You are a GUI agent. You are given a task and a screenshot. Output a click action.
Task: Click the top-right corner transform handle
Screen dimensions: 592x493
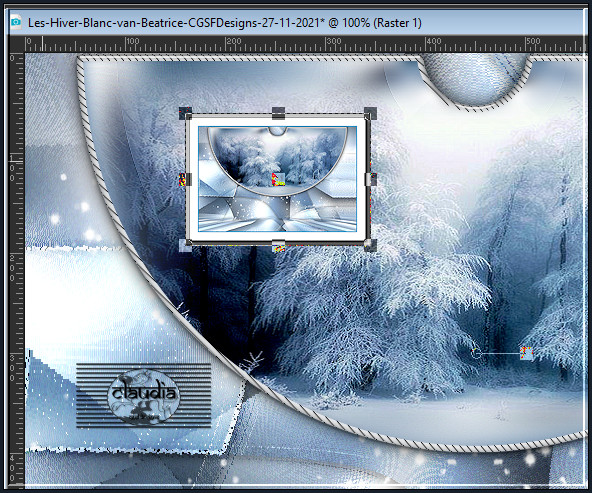pyautogui.click(x=370, y=113)
